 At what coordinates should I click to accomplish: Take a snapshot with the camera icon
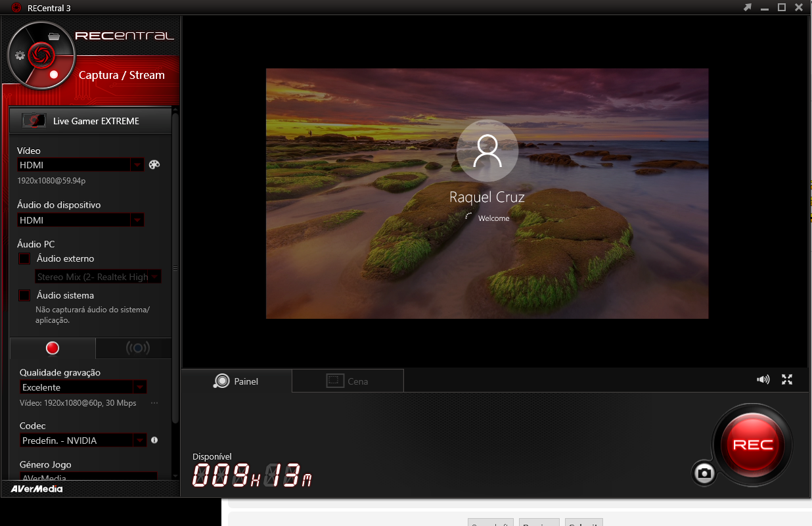[704, 473]
